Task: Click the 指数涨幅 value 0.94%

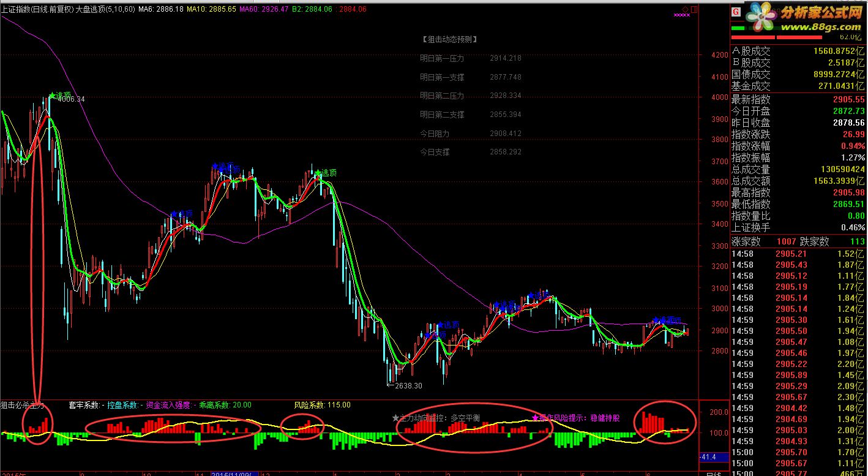Action: pos(853,146)
